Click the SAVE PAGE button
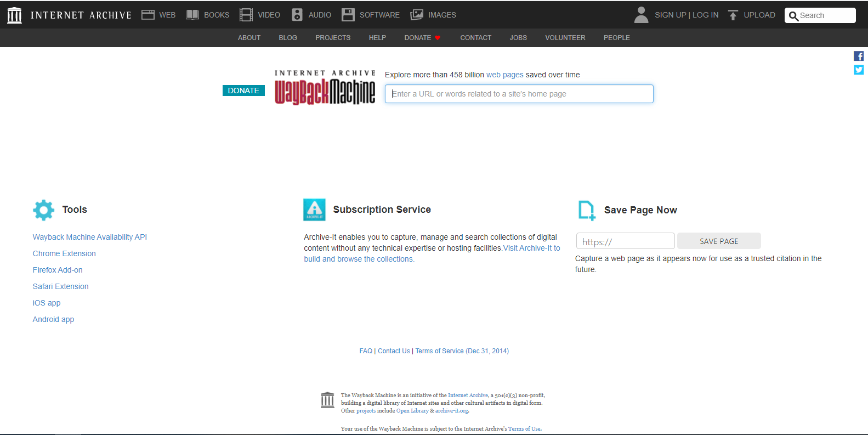 tap(719, 241)
